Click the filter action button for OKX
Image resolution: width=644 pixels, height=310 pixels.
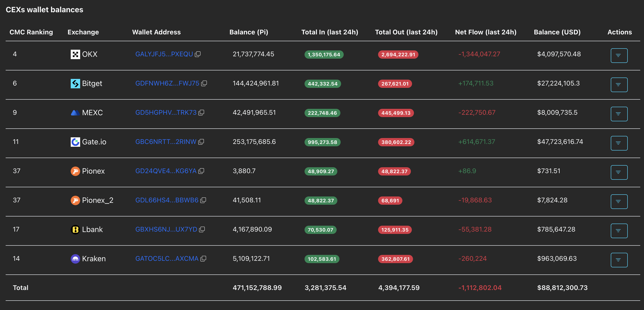click(619, 55)
